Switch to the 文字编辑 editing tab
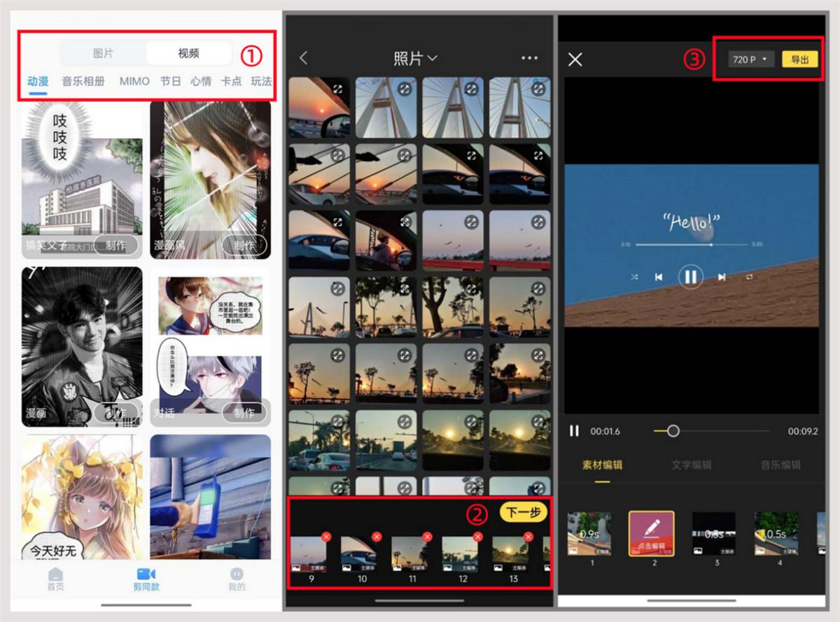 690,465
